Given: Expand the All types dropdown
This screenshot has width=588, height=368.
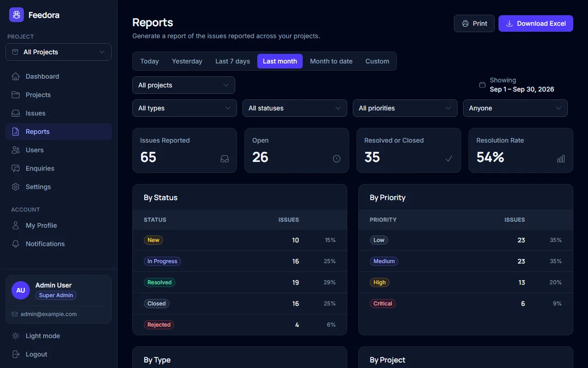Looking at the screenshot, I should 185,108.
